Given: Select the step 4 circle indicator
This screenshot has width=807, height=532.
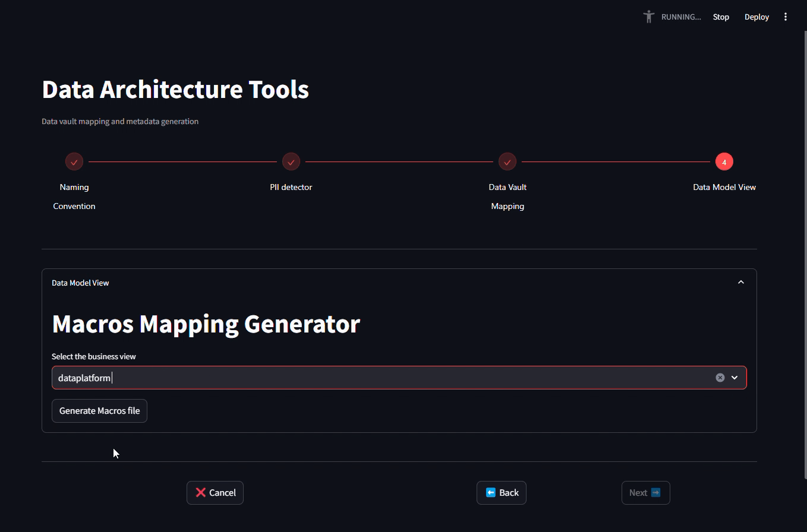Looking at the screenshot, I should click(724, 161).
